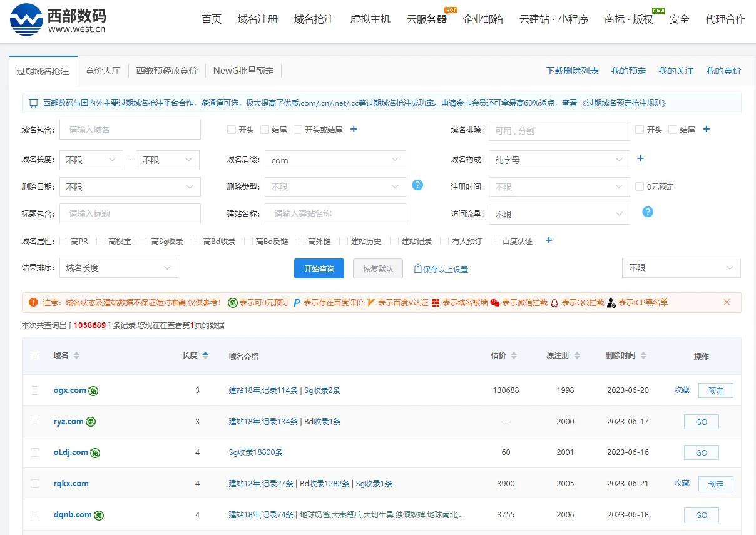The image size is (756, 535).
Task: Tick the 开头 checkbox for 域名包含
Action: [x=232, y=130]
